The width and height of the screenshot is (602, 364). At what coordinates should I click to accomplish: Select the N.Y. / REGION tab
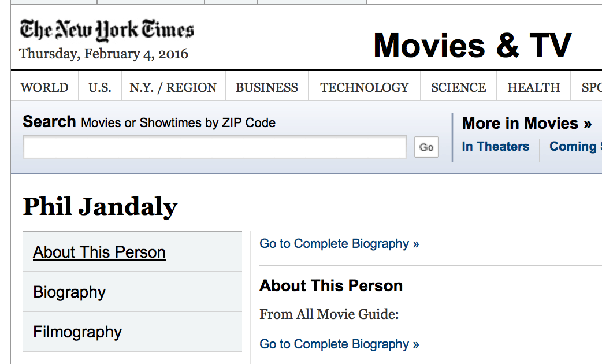(x=173, y=87)
